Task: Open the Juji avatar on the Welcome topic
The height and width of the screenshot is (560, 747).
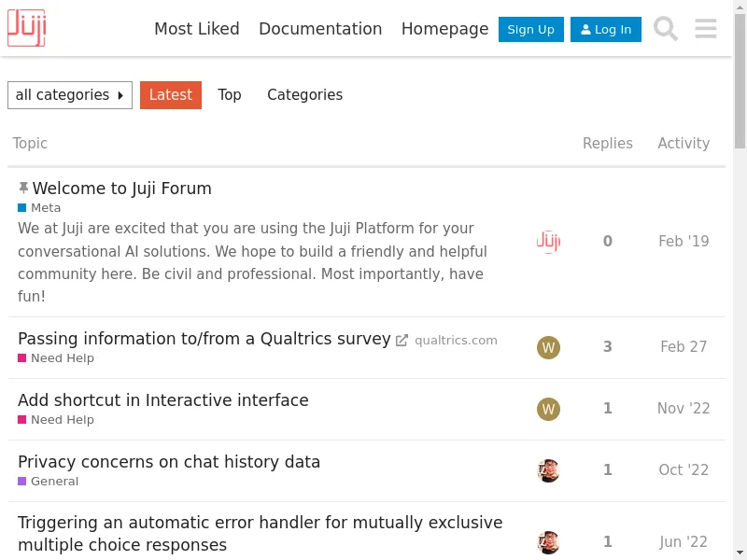Action: pyautogui.click(x=548, y=241)
